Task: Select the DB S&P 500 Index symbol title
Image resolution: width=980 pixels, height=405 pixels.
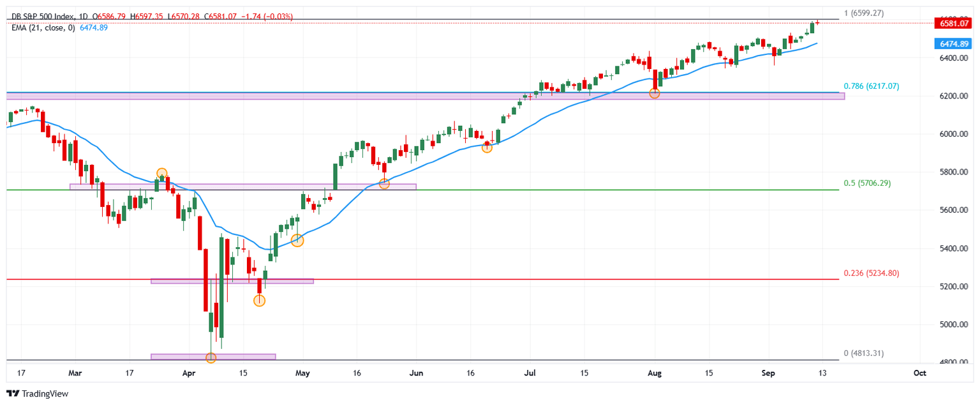Action: pyautogui.click(x=44, y=17)
